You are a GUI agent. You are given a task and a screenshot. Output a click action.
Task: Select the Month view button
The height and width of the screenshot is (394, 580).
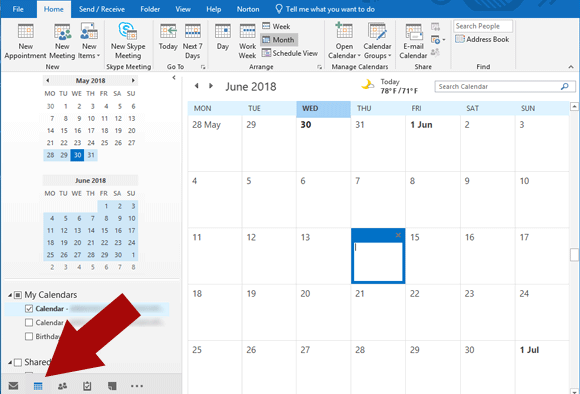click(279, 40)
